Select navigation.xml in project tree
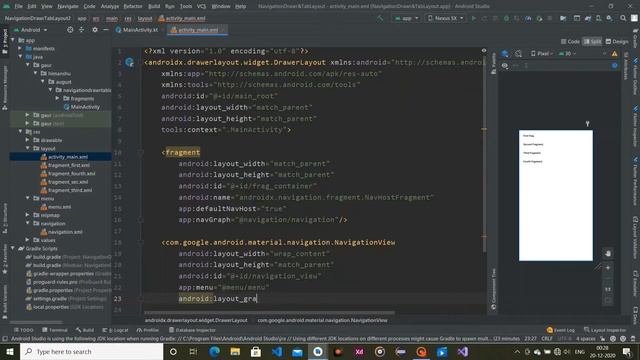The width and height of the screenshot is (640, 360). pos(61,232)
